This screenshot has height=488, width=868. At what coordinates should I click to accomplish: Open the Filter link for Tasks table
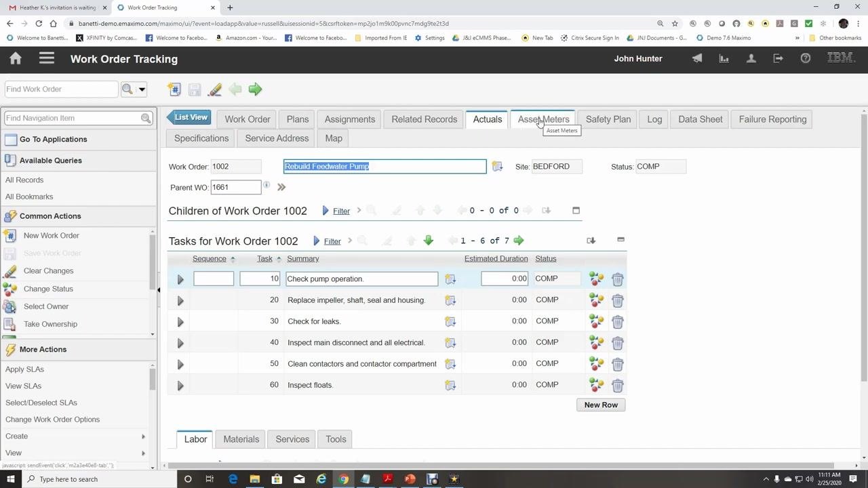tap(332, 241)
